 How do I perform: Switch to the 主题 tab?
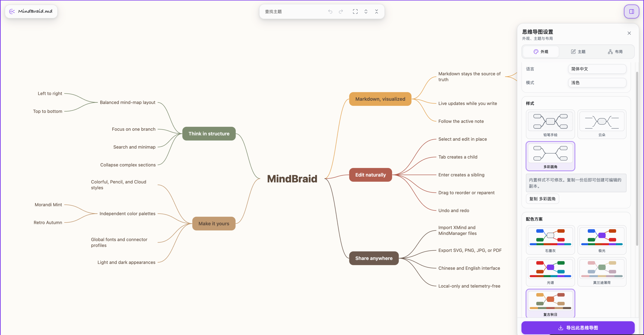pos(578,51)
